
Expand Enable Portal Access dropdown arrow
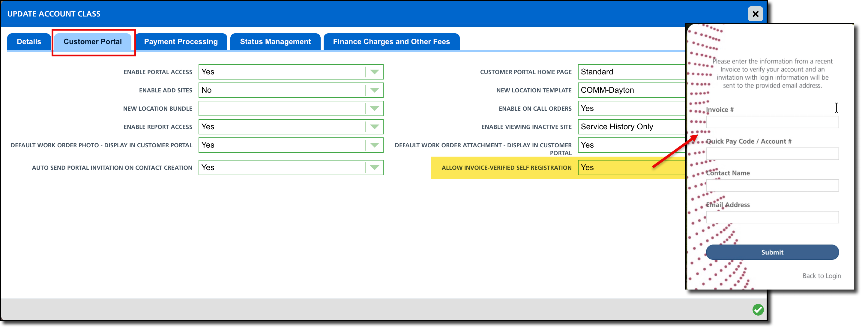coord(374,72)
